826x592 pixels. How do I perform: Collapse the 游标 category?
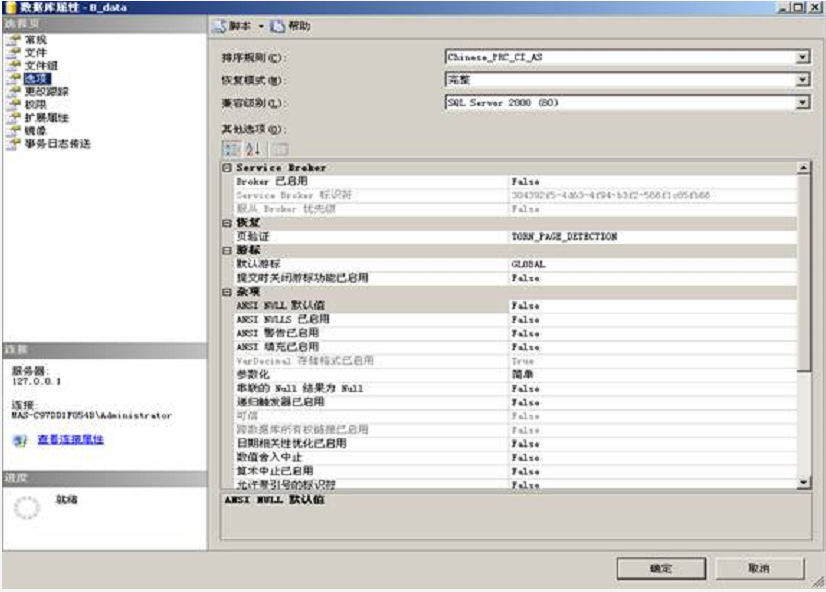(227, 250)
